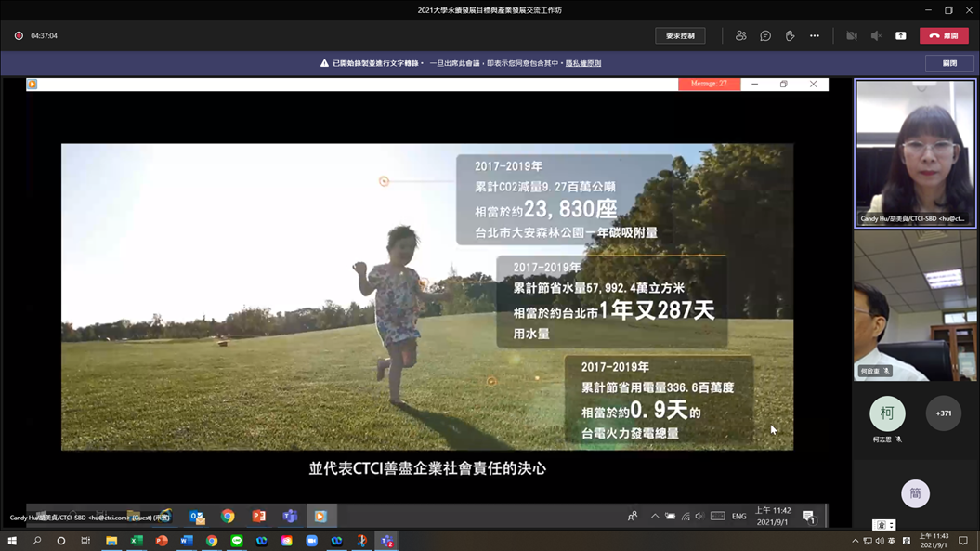The image size is (980, 551).
Task: Toggle the 英 input language indicator
Action: pos(892,541)
